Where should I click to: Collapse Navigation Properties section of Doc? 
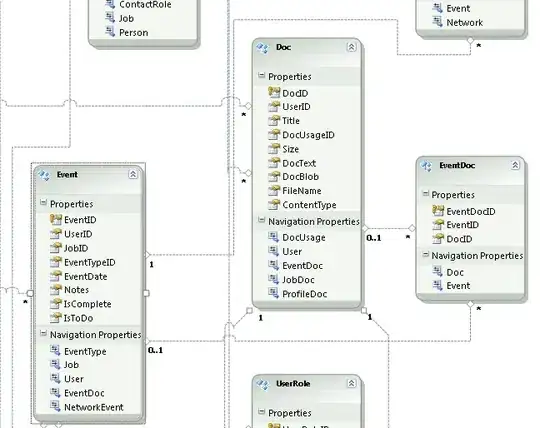261,220
